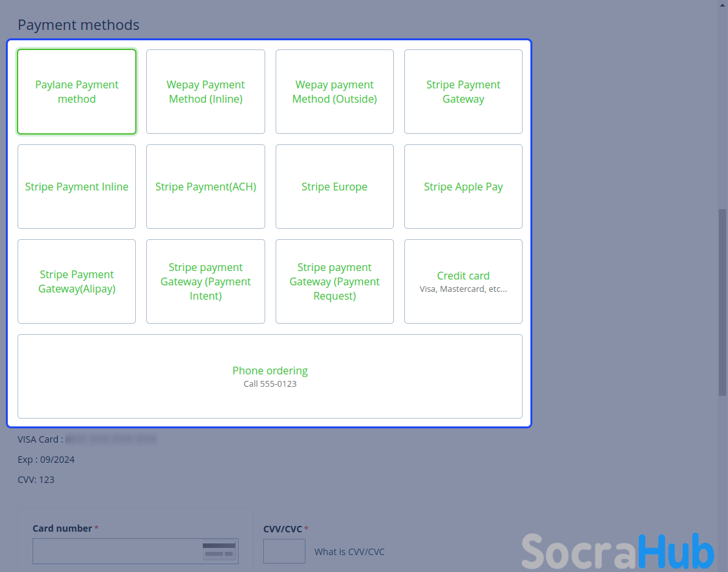This screenshot has height=572, width=728.
Task: Click into the Card number field
Action: click(x=136, y=551)
